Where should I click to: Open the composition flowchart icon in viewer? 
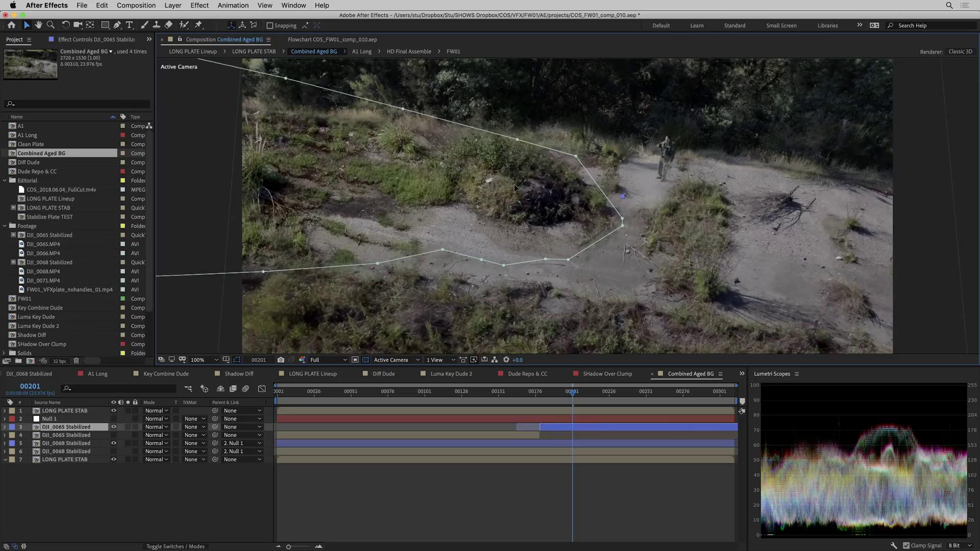(495, 360)
